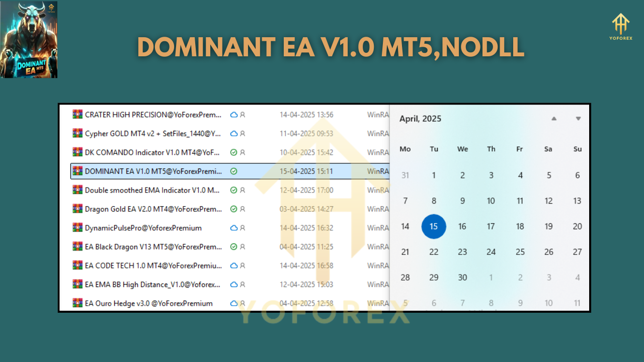The height and width of the screenshot is (362, 644).
Task: Click the WinRAR icon for Dragon Gold EA V2.0
Action: (77, 209)
